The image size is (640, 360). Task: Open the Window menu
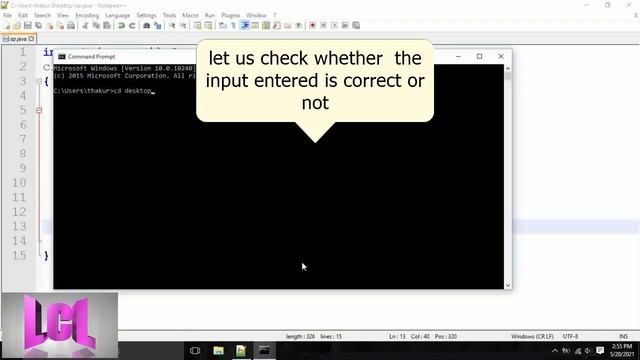pyautogui.click(x=256, y=16)
